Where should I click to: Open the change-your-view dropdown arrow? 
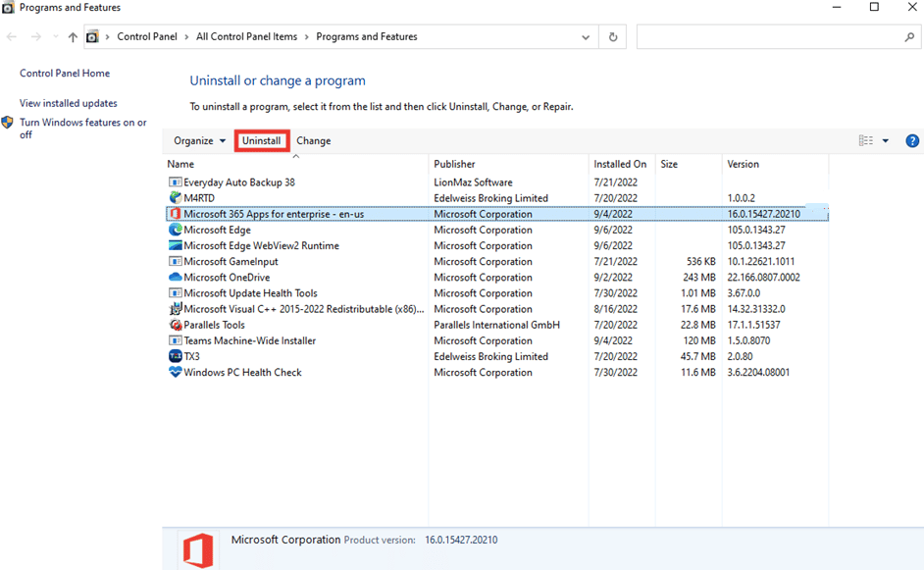pyautogui.click(x=886, y=140)
